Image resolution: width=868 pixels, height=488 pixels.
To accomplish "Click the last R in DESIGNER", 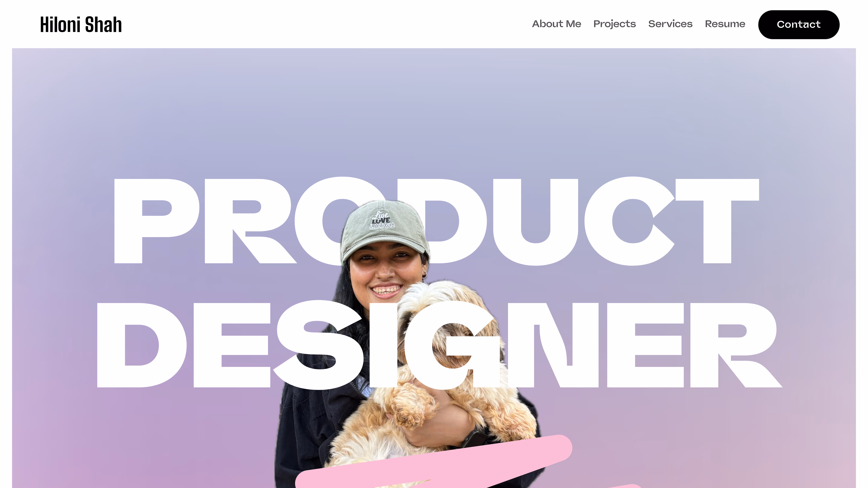I will click(x=736, y=345).
